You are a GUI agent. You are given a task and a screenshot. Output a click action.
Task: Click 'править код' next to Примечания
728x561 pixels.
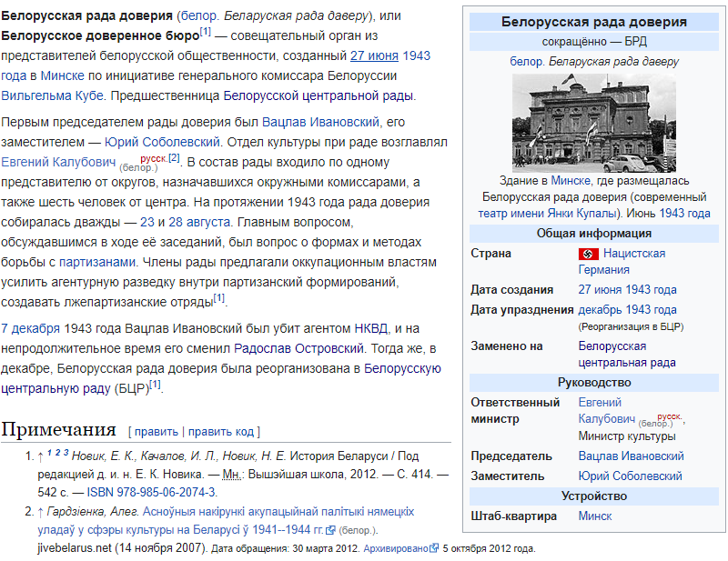(x=221, y=432)
